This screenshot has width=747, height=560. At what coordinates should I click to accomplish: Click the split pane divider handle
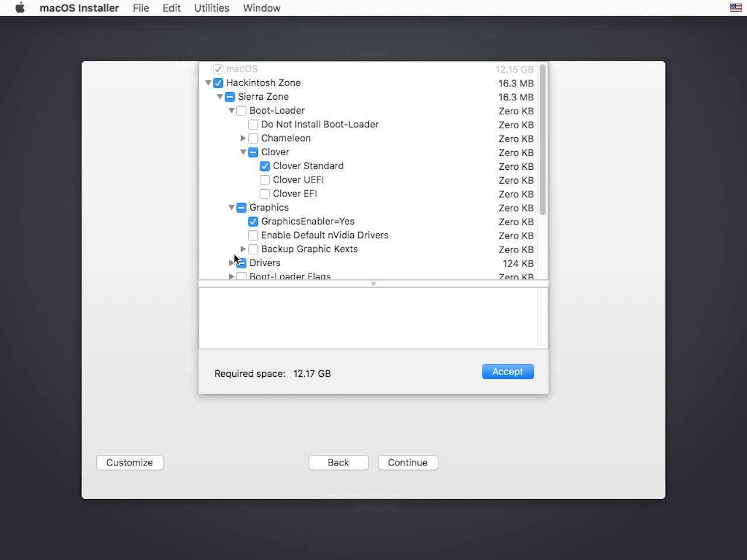click(373, 283)
